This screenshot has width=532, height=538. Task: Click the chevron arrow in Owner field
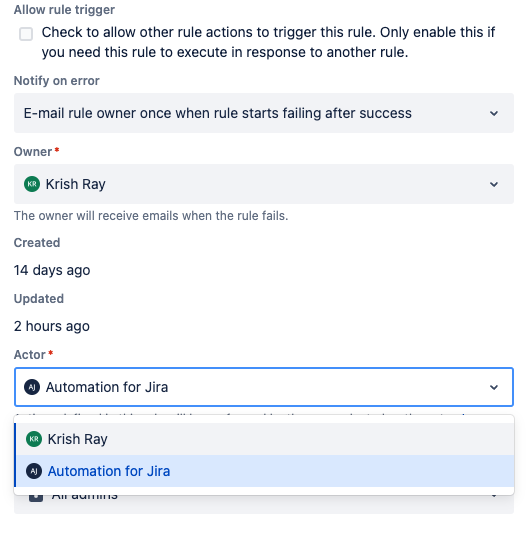tap(494, 184)
